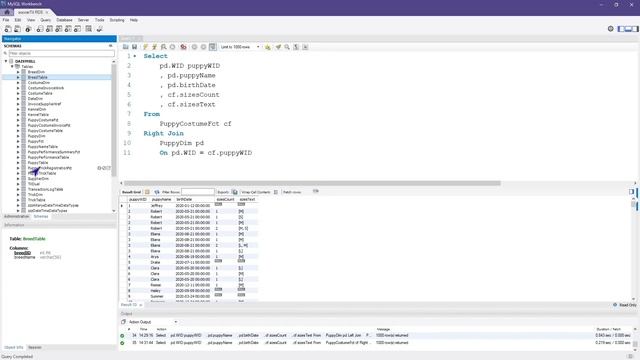
Task: Select the PuppyNameTable table
Action: point(42,147)
